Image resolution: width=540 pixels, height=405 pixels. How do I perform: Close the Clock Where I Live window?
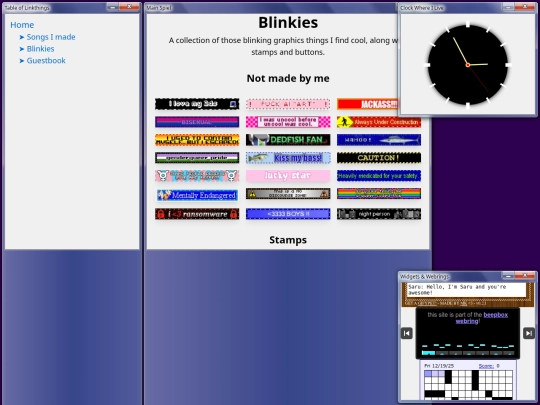pos(525,7)
